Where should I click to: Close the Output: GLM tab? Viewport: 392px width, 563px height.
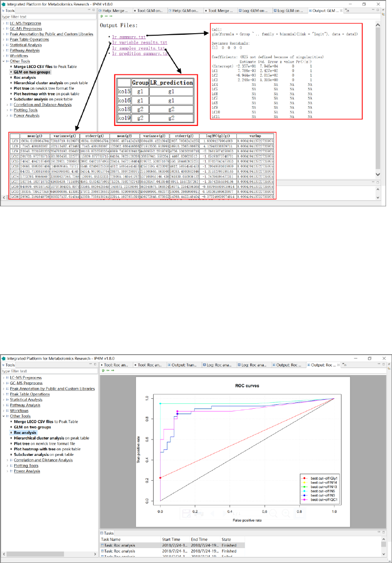(341, 10)
